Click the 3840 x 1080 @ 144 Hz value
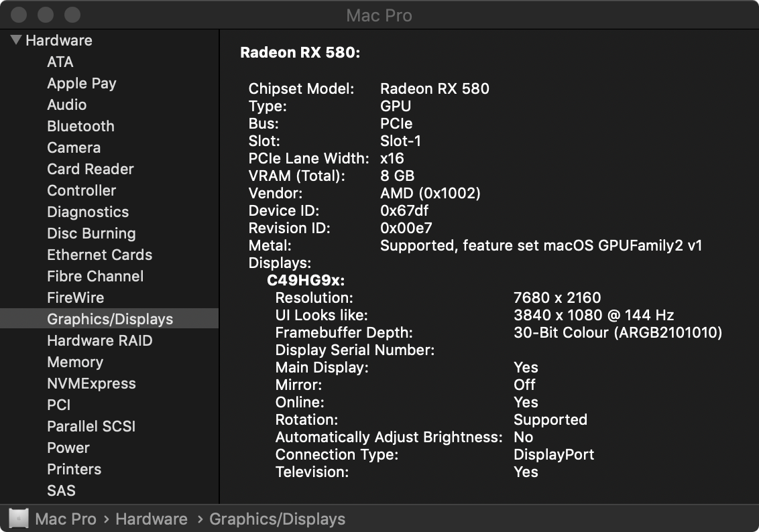This screenshot has height=532, width=759. (x=593, y=315)
